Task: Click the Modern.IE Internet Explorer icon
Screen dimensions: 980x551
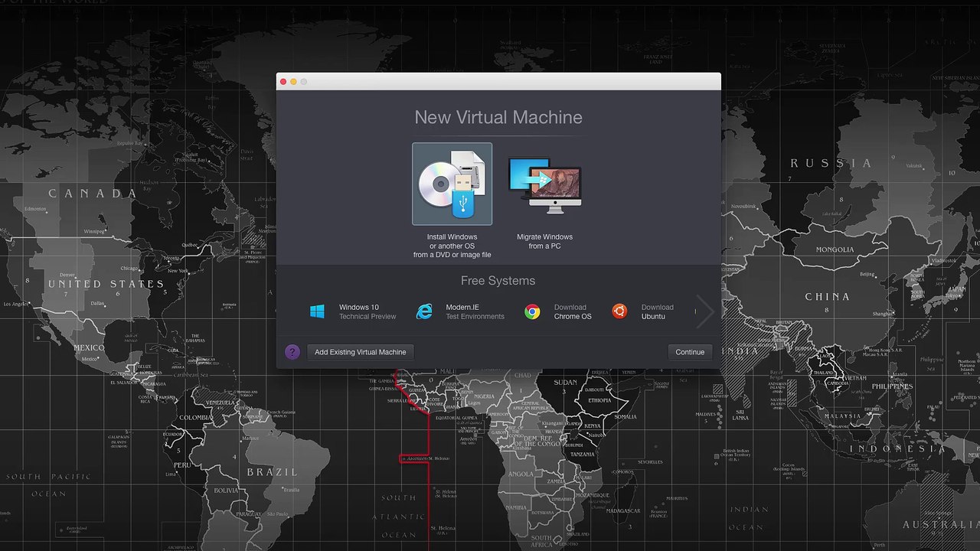Action: tap(424, 311)
